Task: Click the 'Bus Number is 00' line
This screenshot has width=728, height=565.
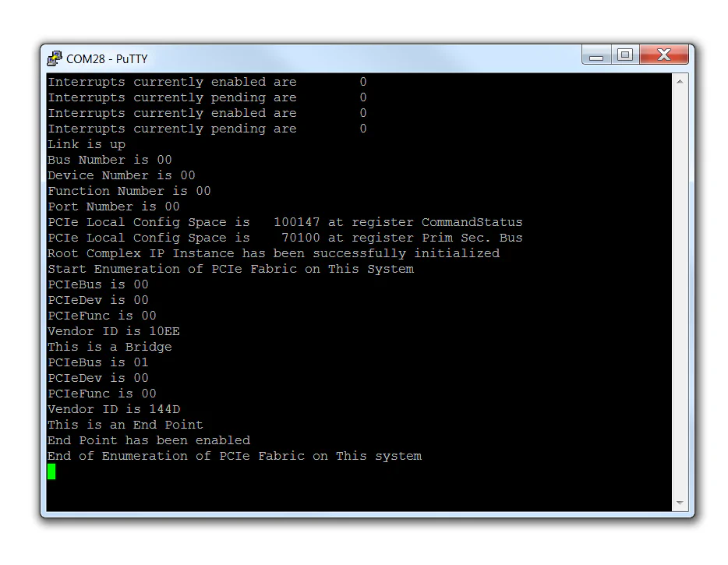Action: (x=109, y=159)
